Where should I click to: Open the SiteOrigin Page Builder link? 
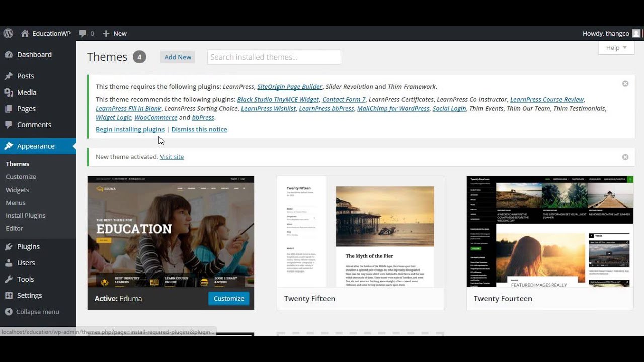click(x=290, y=87)
